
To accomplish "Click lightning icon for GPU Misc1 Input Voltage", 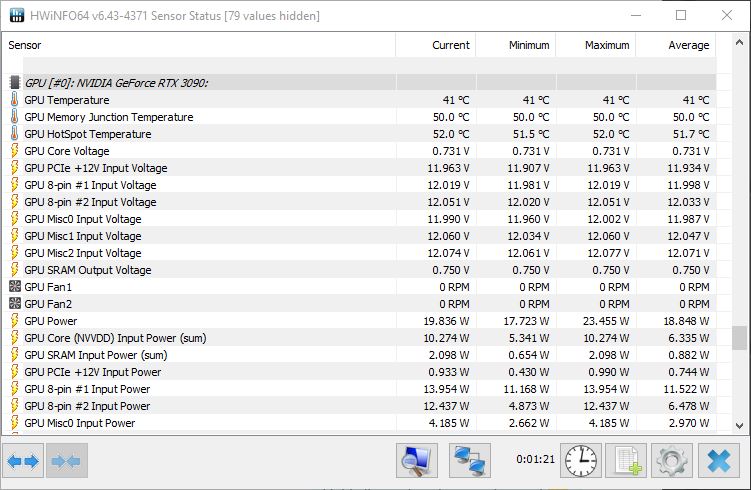I will tap(15, 236).
